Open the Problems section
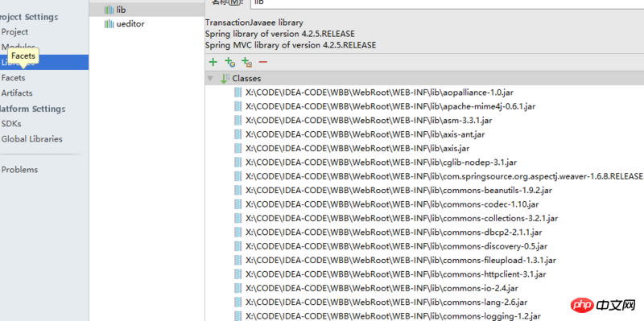 [x=19, y=170]
